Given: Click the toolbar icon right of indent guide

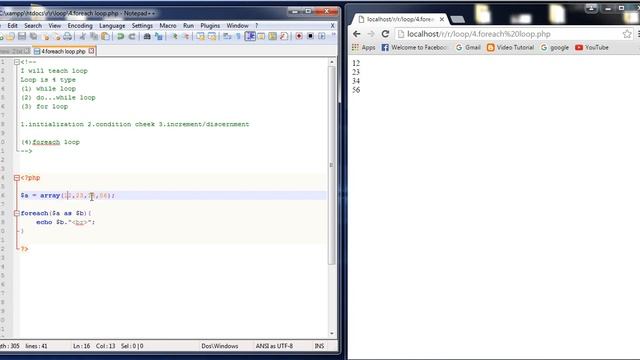Looking at the screenshot, I should point(261,36).
